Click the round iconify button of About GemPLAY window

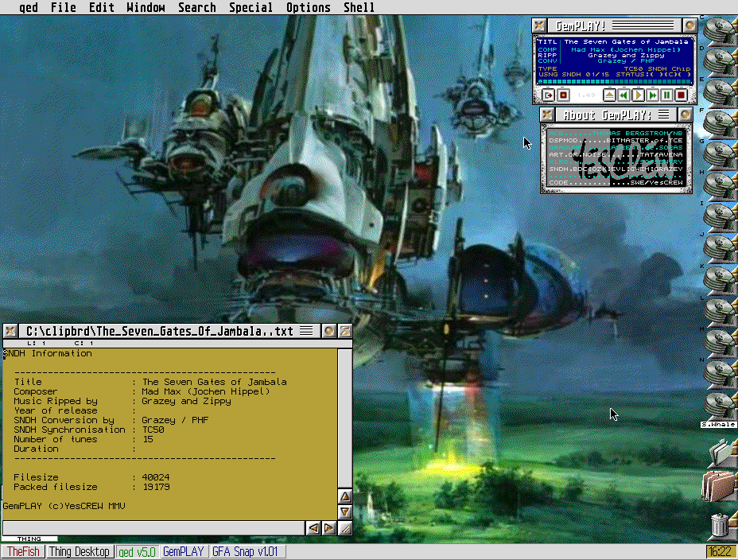686,115
